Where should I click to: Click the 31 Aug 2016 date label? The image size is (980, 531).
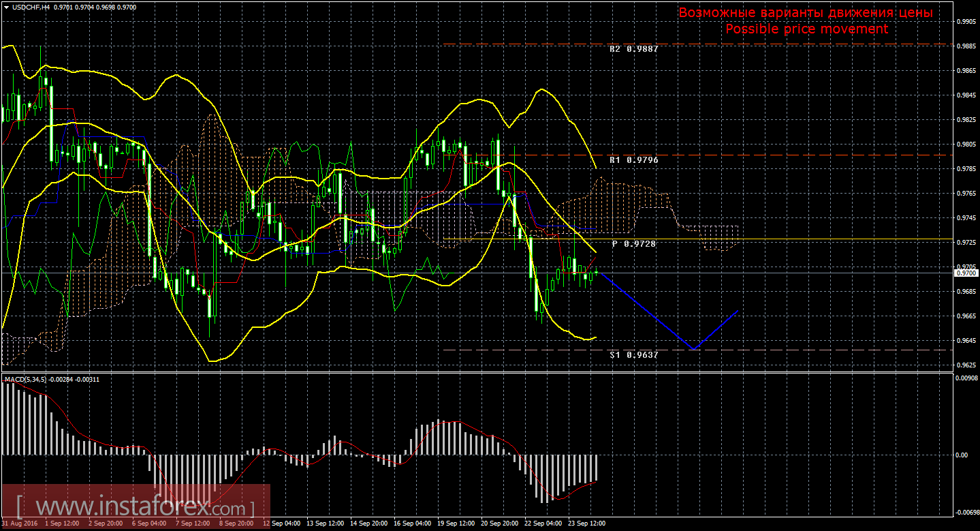pyautogui.click(x=19, y=524)
